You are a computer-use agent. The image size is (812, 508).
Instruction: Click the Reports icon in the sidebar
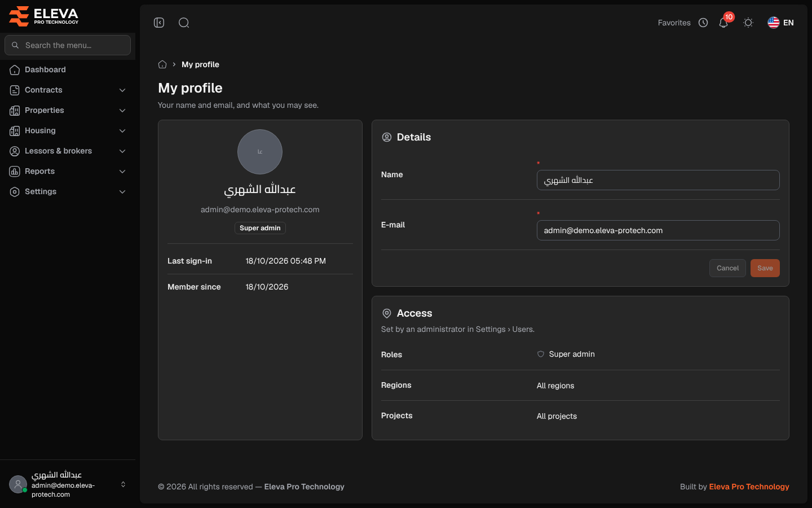coord(15,172)
